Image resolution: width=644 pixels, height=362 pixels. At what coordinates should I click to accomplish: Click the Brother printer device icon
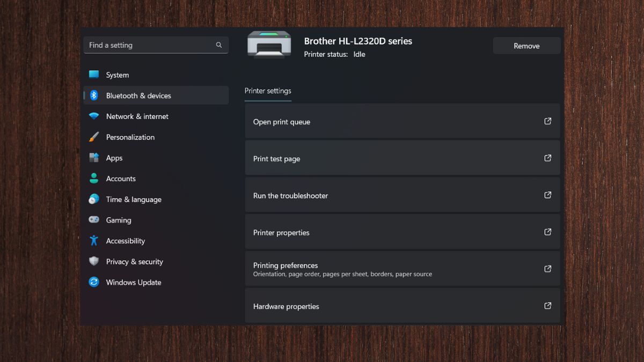point(269,45)
